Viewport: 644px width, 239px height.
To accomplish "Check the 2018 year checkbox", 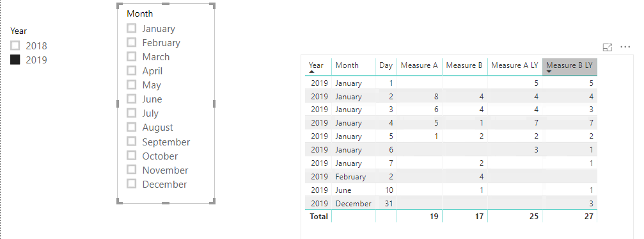I will point(15,45).
